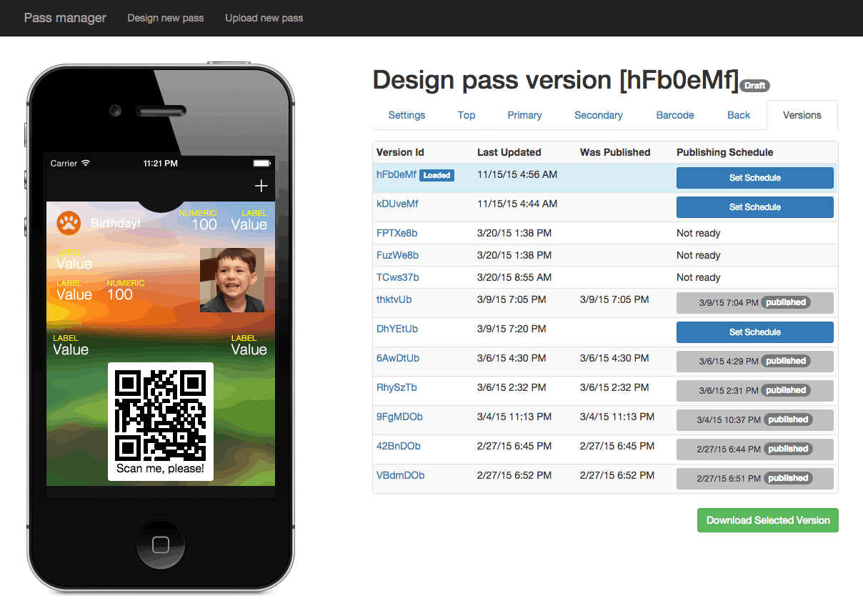The width and height of the screenshot is (863, 616).
Task: Click Not ready status for FPTXe8b
Action: [x=699, y=233]
